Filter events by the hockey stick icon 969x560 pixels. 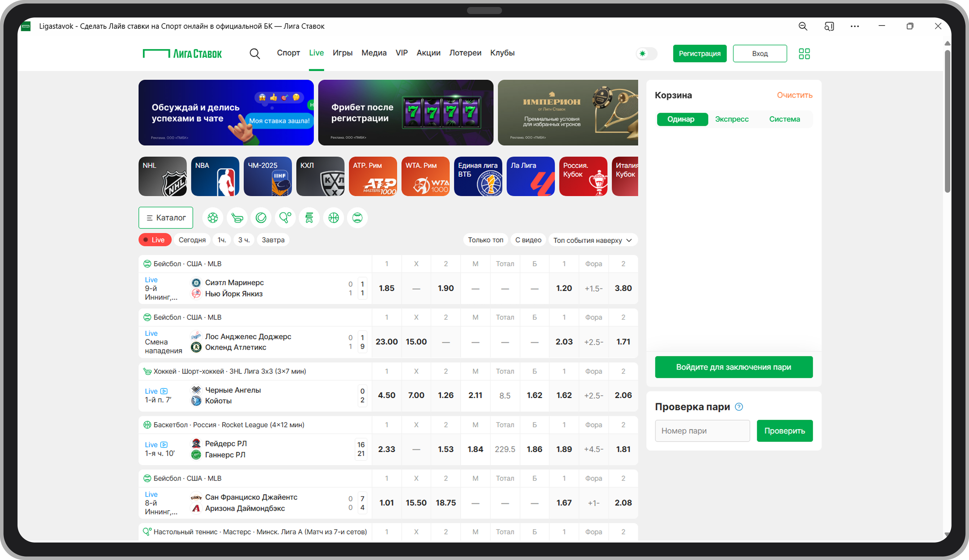pos(237,218)
